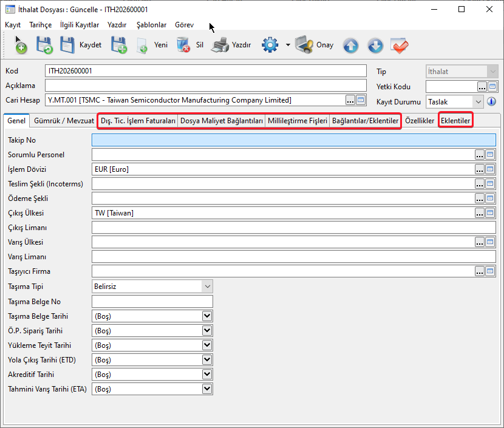
Task: Open the Kayıt Durumu dropdown
Action: (478, 101)
